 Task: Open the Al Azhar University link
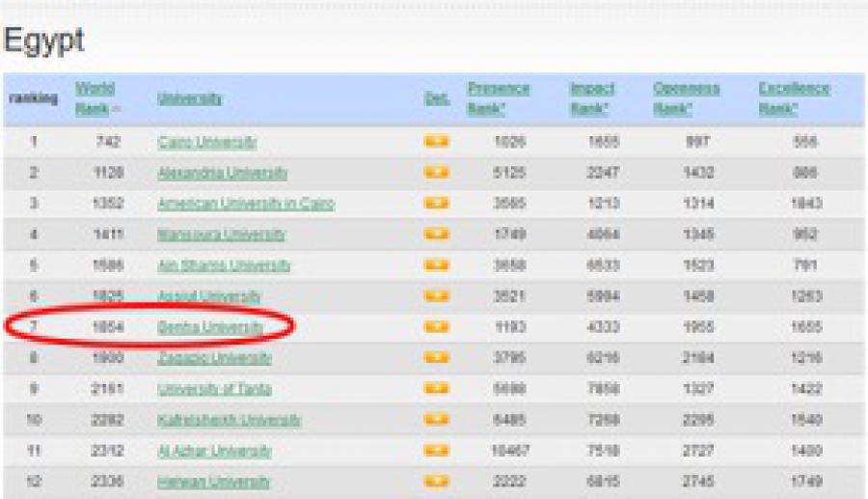213,451
